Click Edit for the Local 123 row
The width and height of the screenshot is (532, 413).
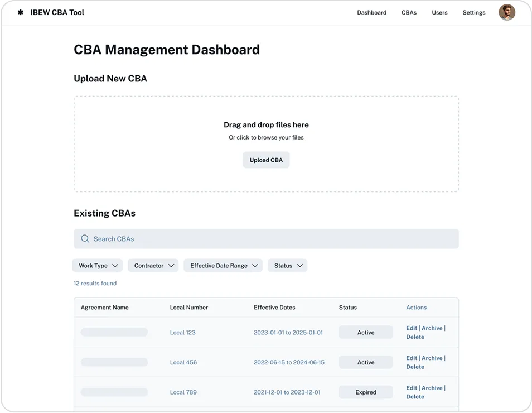(x=412, y=328)
